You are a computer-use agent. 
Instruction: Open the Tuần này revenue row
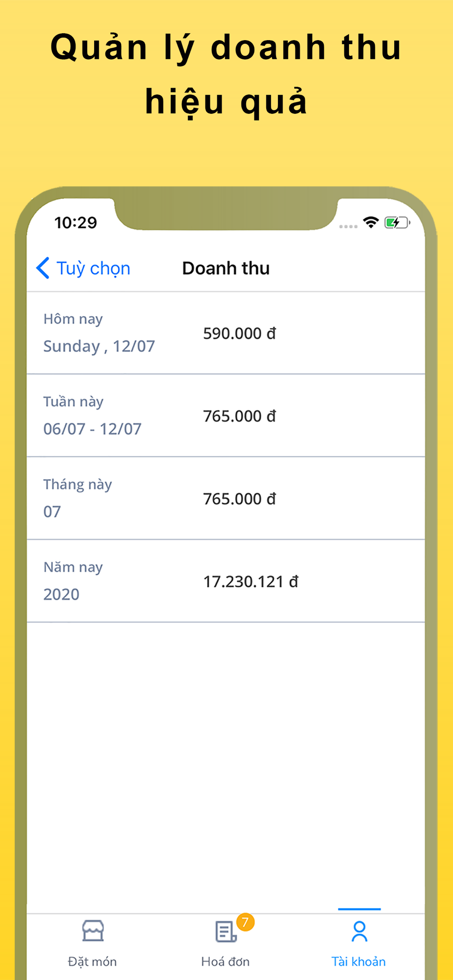226,416
